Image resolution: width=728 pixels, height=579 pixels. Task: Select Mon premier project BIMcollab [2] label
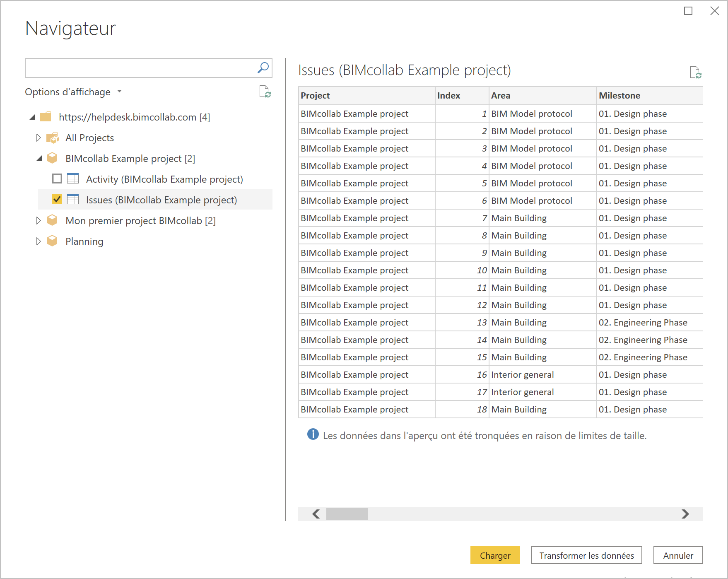coord(141,221)
